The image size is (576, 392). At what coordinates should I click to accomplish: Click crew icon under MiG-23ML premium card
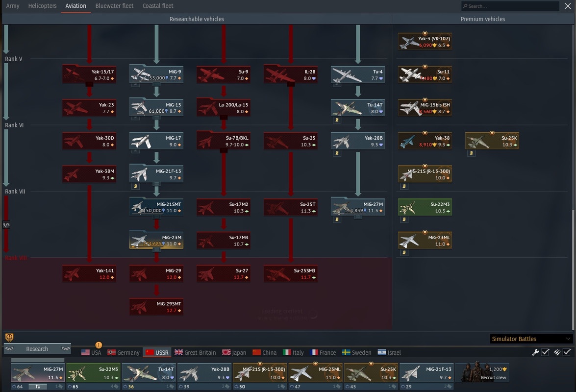pos(404,252)
